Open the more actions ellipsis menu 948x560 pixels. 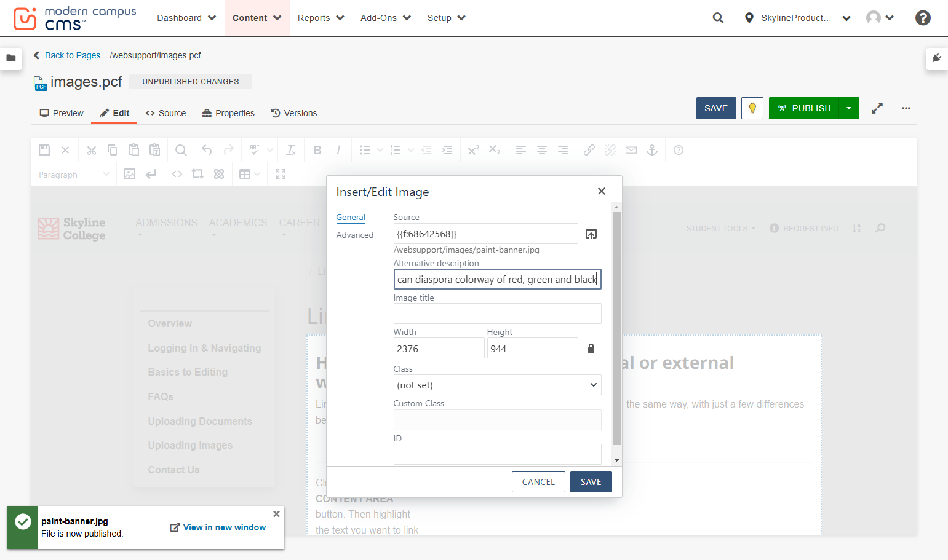point(906,108)
